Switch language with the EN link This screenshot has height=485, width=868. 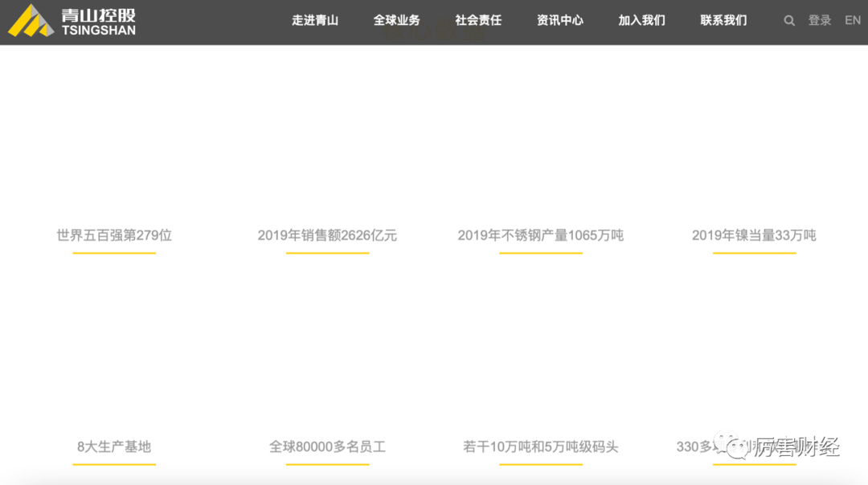[853, 20]
